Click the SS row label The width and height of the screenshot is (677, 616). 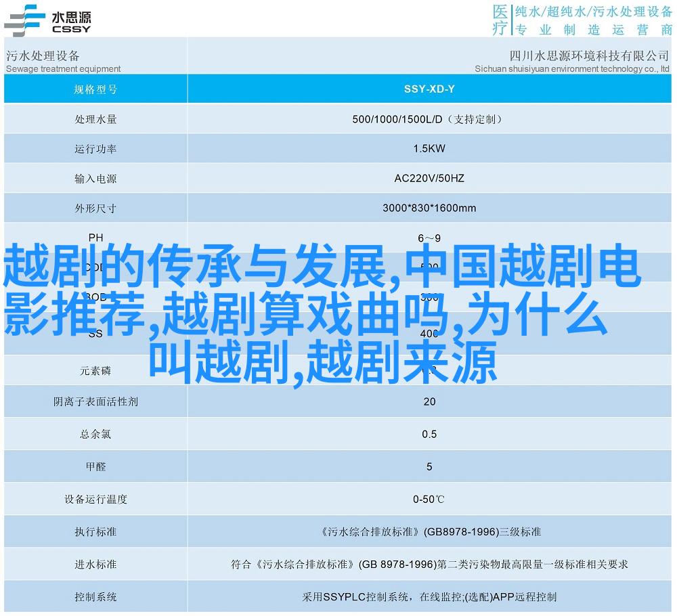[x=95, y=333]
